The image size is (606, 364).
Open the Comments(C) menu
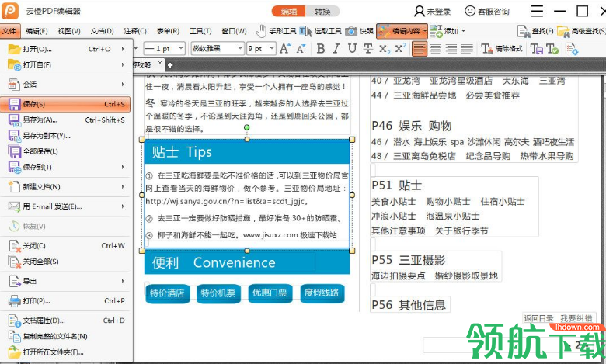click(135, 31)
